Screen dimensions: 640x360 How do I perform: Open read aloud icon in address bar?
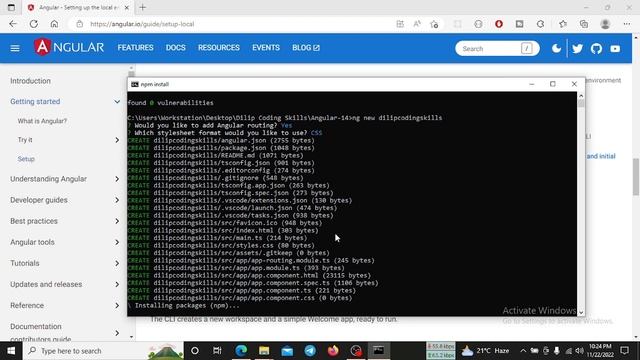pyautogui.click(x=417, y=24)
